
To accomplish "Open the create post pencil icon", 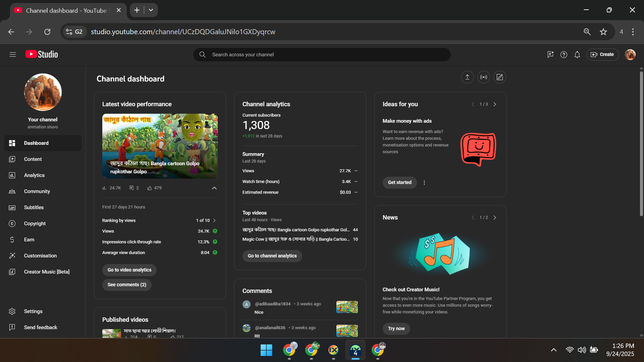I will point(500,77).
